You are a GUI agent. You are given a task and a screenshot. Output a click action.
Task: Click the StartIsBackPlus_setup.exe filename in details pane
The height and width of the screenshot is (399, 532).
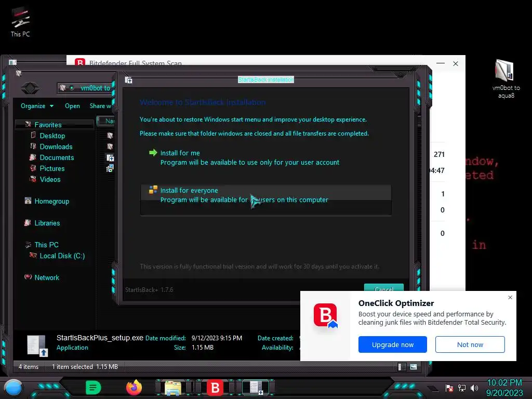click(100, 338)
